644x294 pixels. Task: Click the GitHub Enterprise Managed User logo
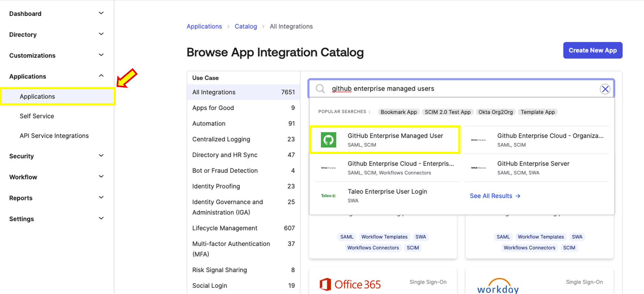pos(328,140)
